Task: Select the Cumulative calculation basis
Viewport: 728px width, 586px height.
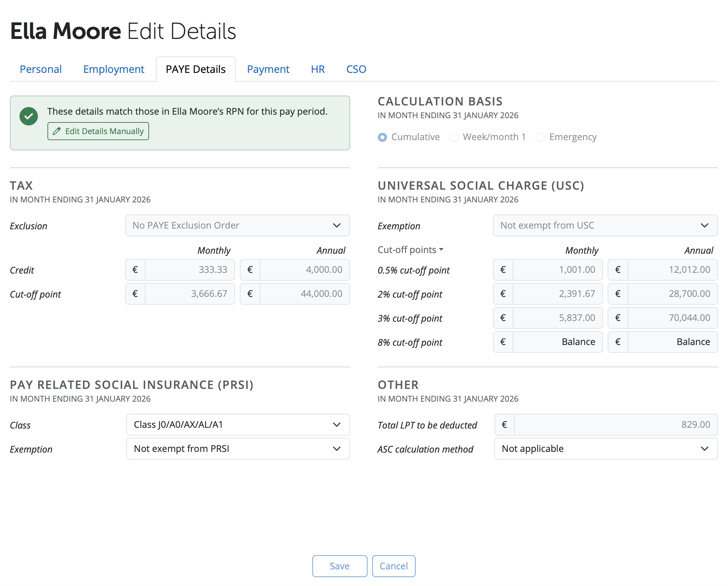Action: [382, 137]
